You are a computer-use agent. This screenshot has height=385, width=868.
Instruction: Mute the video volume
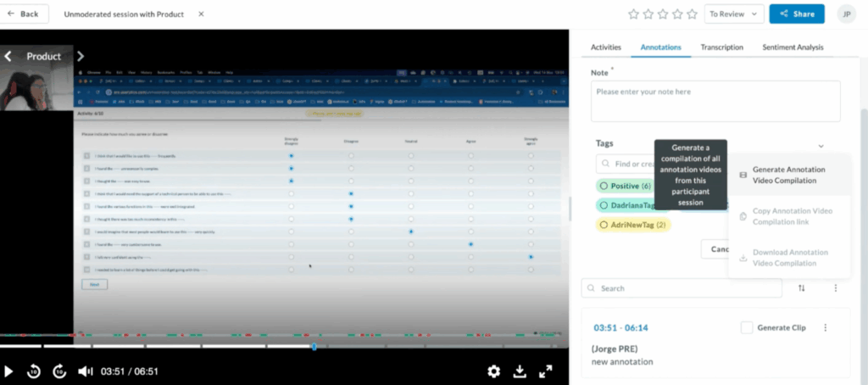pos(85,371)
